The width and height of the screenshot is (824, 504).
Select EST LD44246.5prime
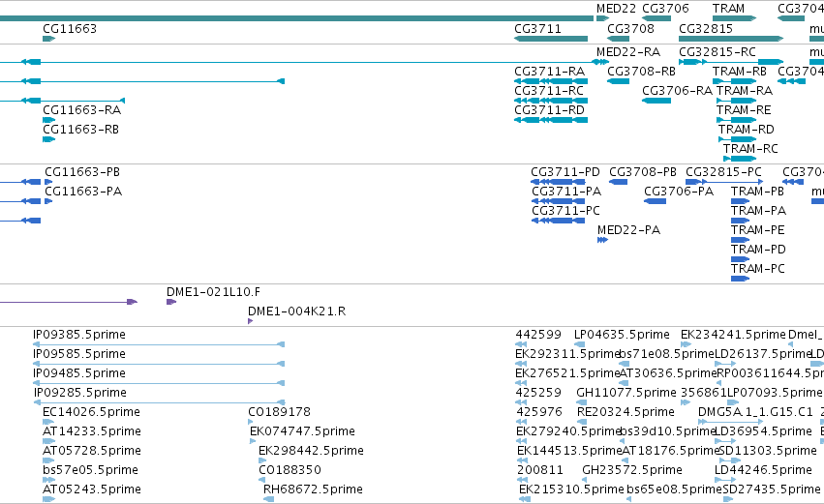(x=764, y=471)
